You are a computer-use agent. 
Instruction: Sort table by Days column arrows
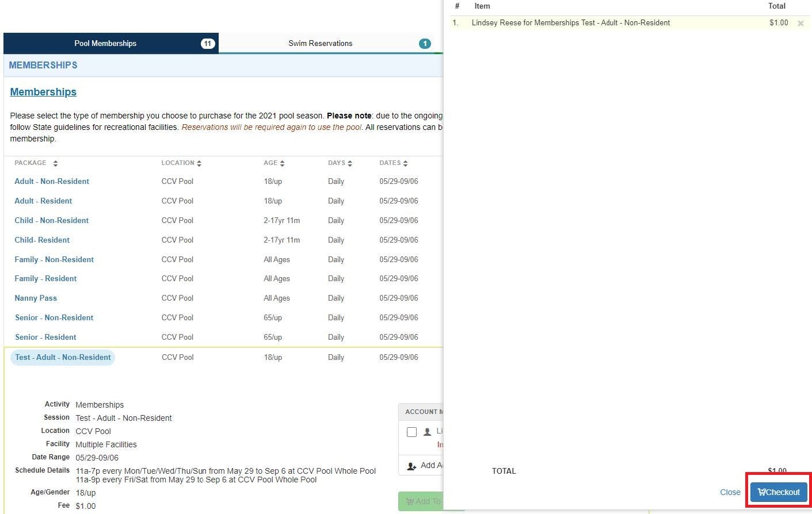pyautogui.click(x=350, y=164)
